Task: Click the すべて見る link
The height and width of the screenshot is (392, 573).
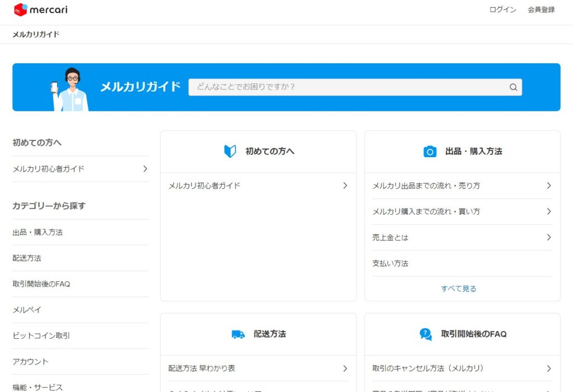Action: 458,289
